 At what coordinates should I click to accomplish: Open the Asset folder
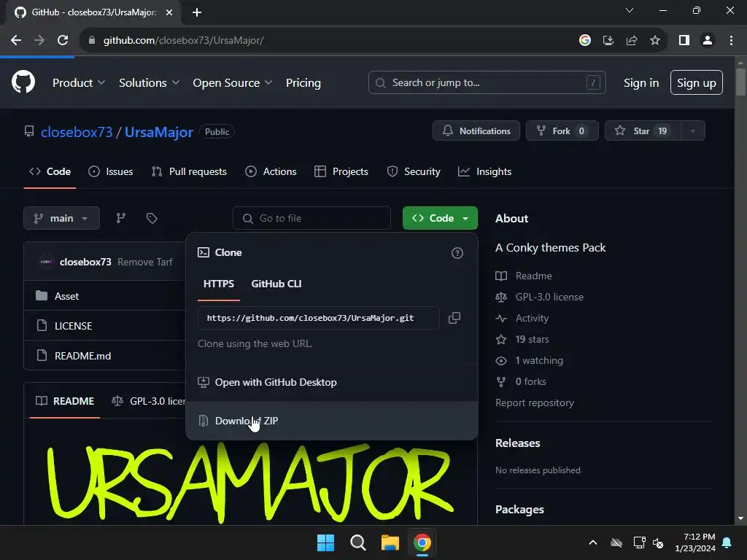[x=66, y=296]
